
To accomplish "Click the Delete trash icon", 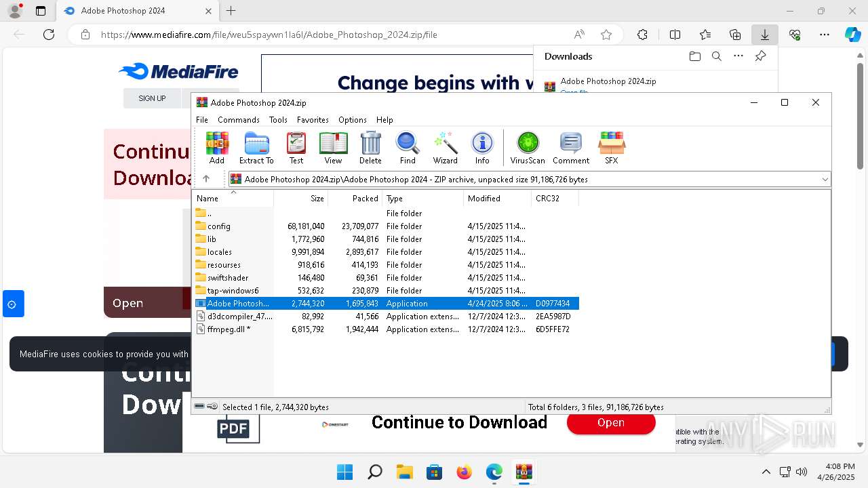I will pyautogui.click(x=370, y=148).
